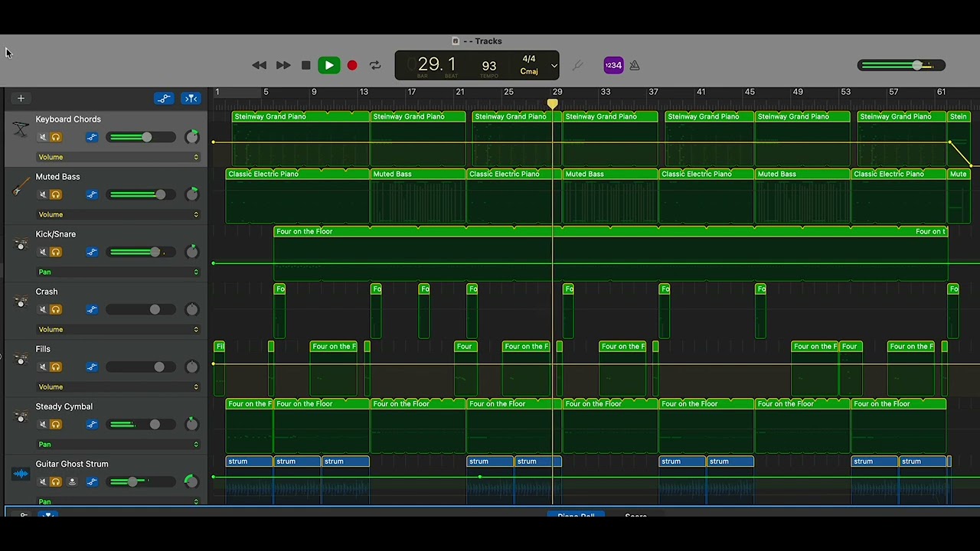Add a new track with the plus button
Screen dimensions: 980x551
click(x=21, y=99)
